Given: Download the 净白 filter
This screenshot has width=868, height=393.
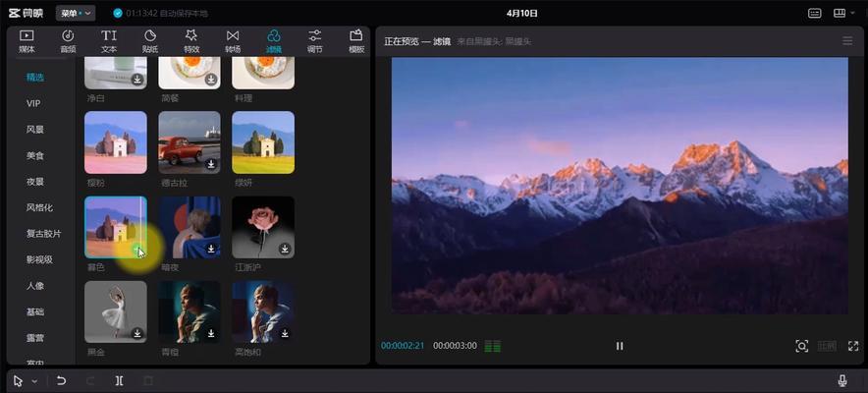Looking at the screenshot, I should tap(137, 80).
